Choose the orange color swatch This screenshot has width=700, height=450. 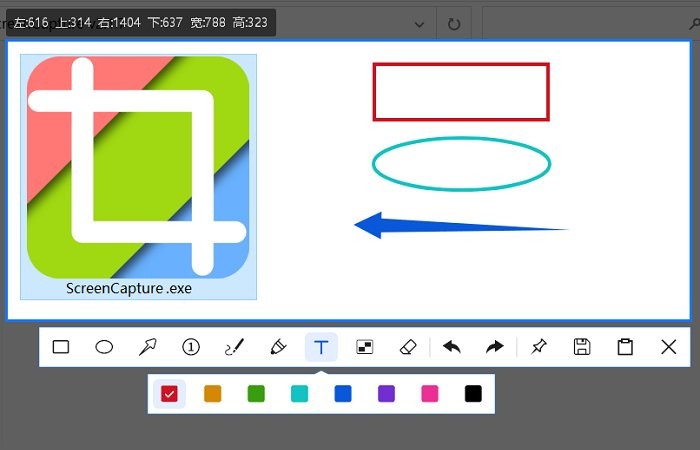212,394
